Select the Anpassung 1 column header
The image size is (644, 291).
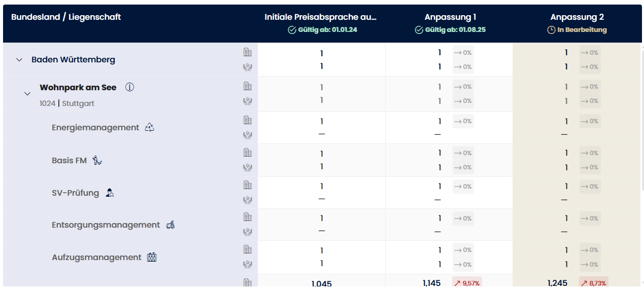(x=450, y=17)
